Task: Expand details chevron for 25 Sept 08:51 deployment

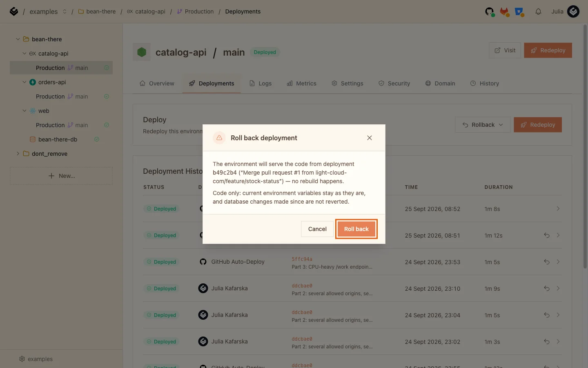Action: (558, 235)
